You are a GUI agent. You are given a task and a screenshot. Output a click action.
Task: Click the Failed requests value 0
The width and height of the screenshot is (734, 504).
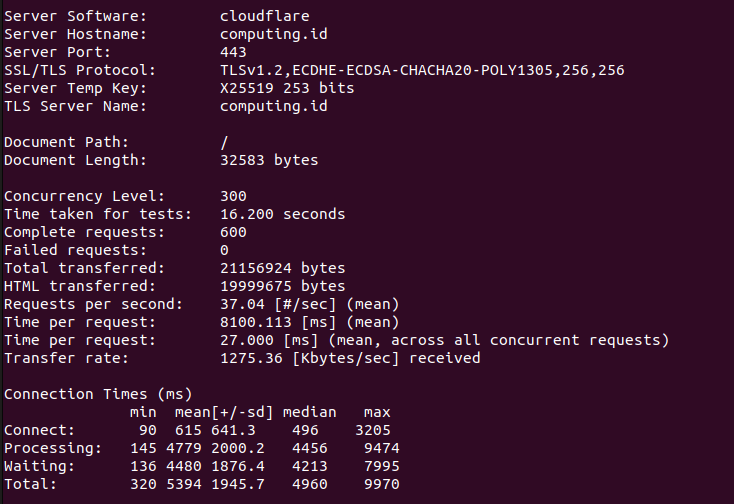224,250
